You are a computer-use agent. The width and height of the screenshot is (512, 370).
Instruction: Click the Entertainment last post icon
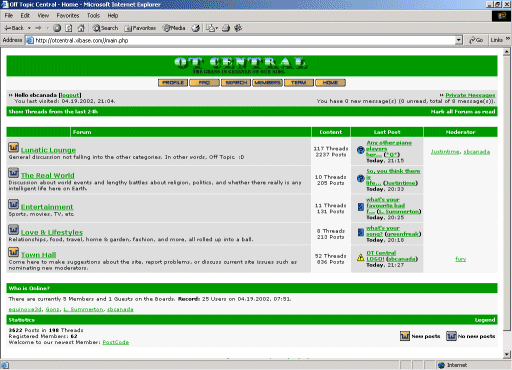[x=360, y=207]
